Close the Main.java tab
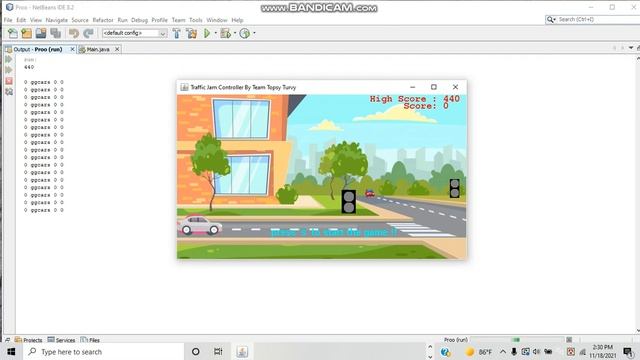 (117, 49)
